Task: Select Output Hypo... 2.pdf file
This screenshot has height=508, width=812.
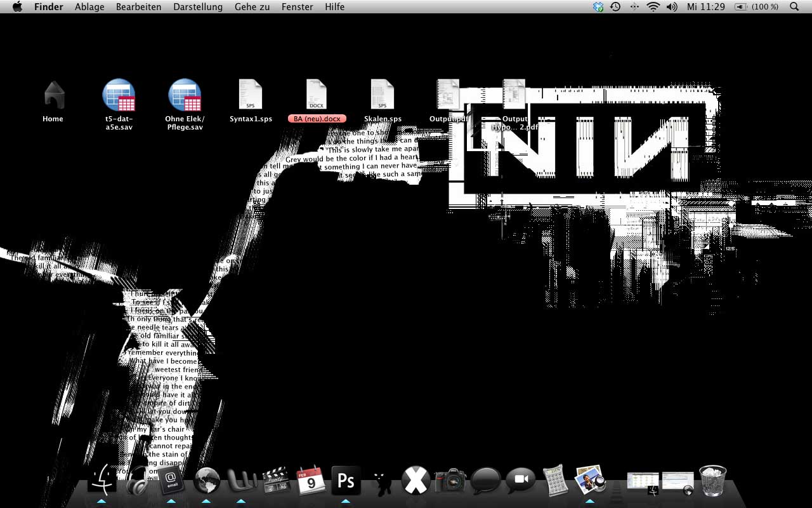Action: click(514, 95)
